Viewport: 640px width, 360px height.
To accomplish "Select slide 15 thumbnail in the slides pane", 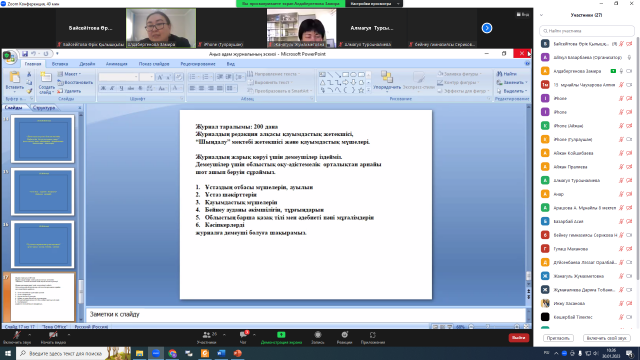I will tap(42, 192).
